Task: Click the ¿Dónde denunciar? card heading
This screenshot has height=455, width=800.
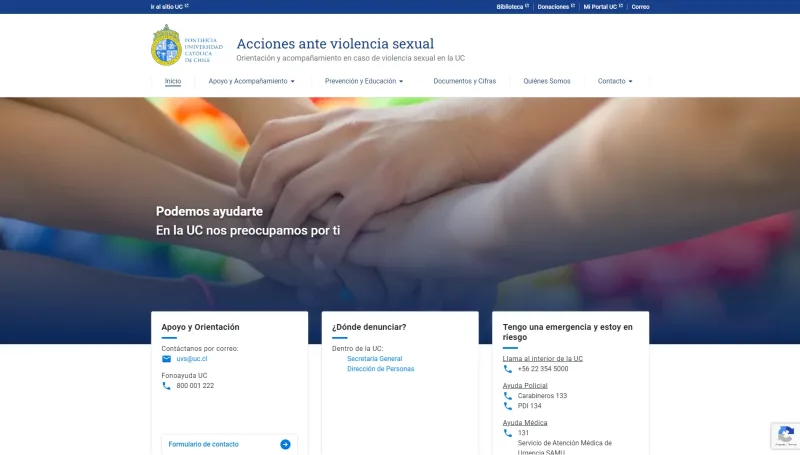Action: click(x=369, y=327)
